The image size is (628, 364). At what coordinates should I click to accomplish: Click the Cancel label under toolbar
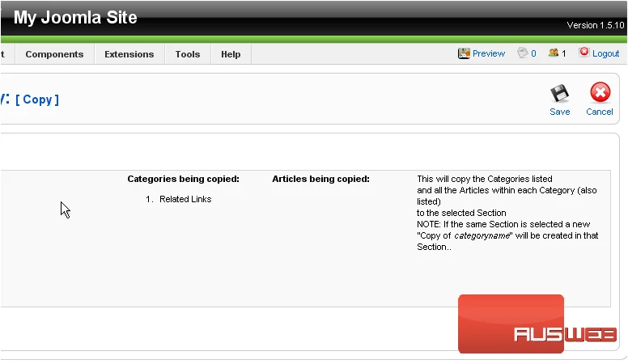[600, 112]
